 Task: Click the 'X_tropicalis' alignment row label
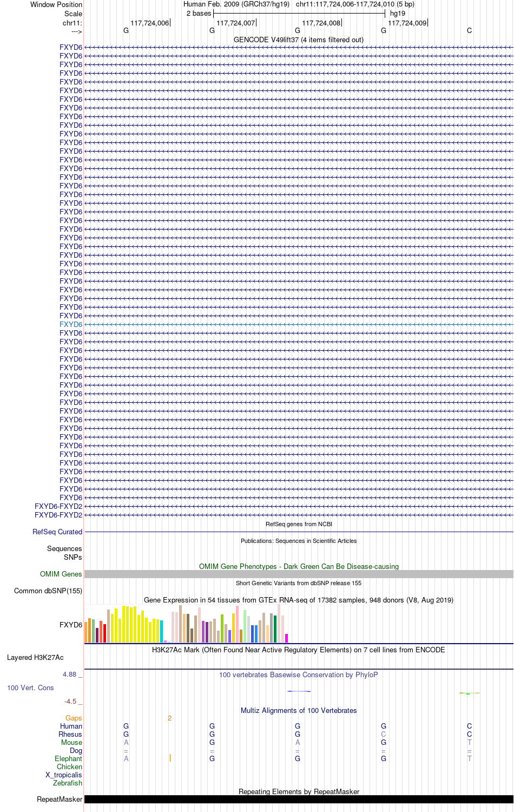(64, 775)
